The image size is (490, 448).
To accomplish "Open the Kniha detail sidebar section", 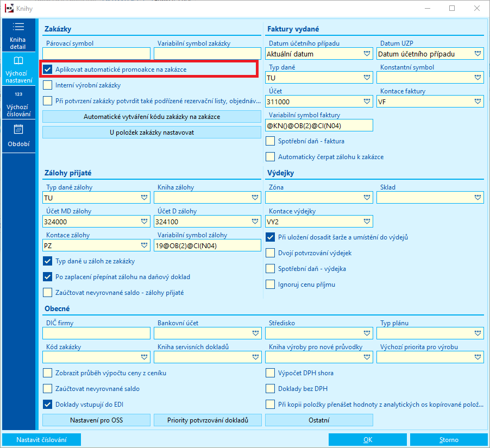I will [18, 35].
